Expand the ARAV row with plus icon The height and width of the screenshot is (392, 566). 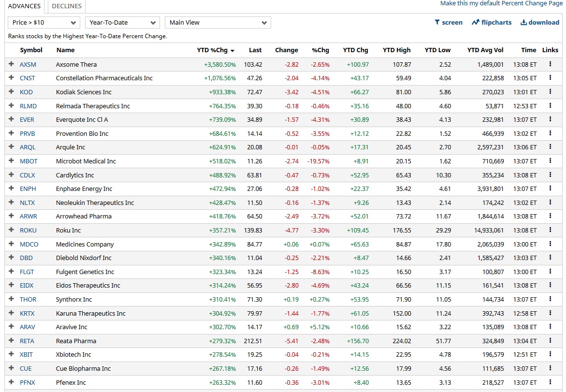11,327
